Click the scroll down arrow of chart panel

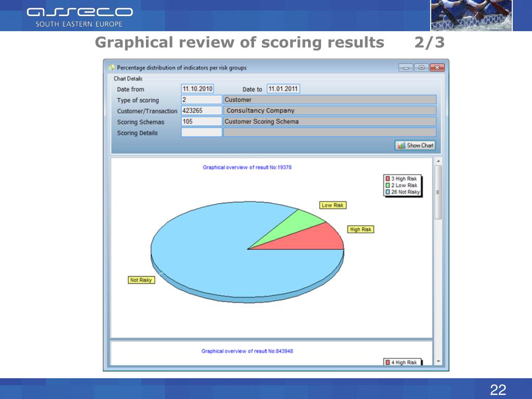(438, 362)
